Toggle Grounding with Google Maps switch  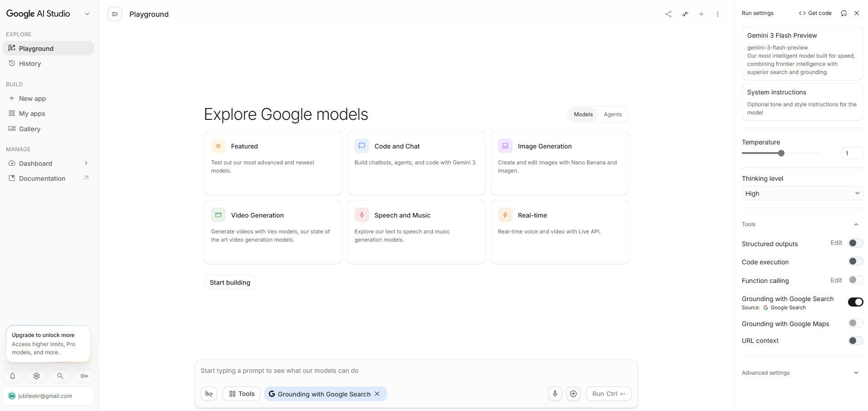tap(856, 323)
